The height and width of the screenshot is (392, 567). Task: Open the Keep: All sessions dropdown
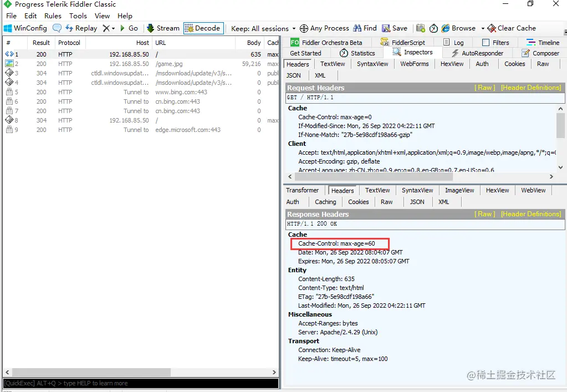point(263,29)
